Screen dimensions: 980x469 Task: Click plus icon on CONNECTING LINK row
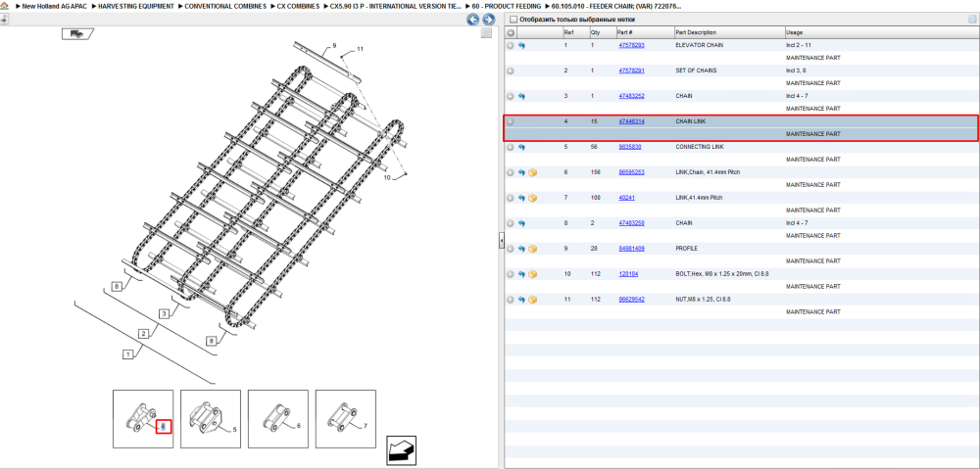click(x=511, y=148)
